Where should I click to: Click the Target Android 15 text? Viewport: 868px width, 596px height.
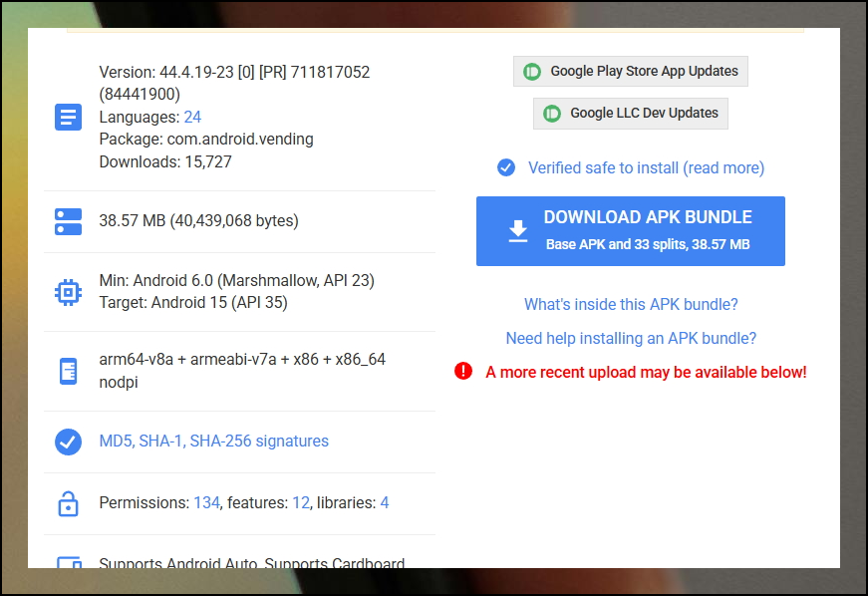[193, 303]
